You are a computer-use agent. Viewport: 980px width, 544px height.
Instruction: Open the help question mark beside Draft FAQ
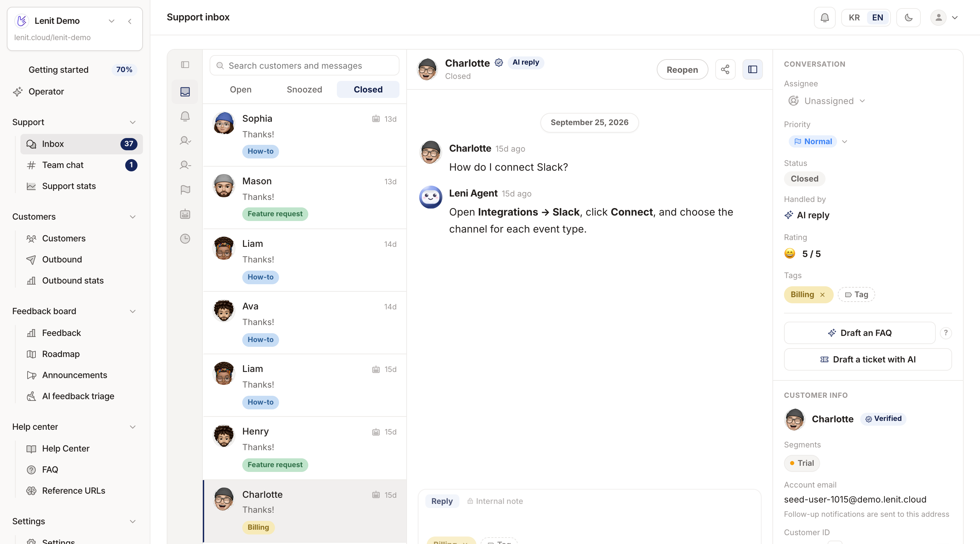tap(945, 333)
